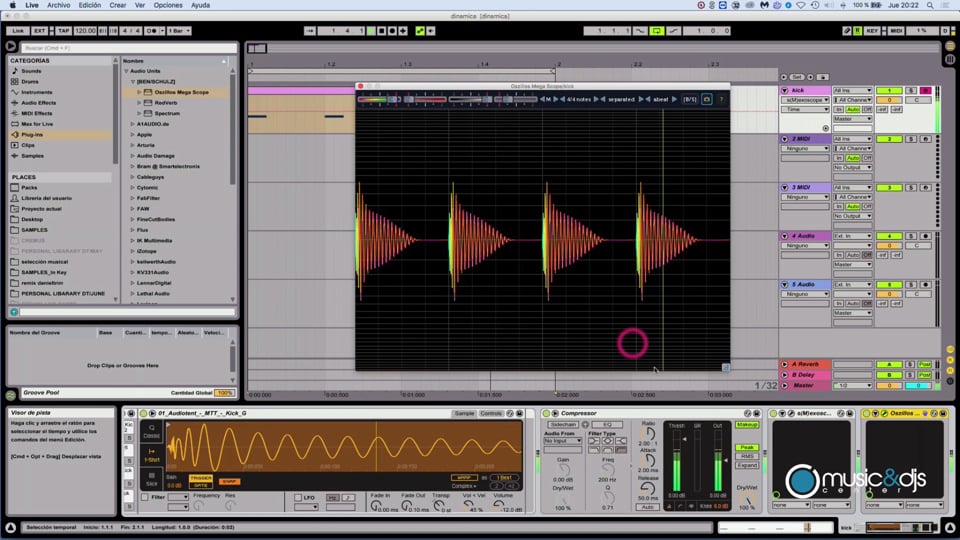
Task: Enable the LFO checkbox in Simpler
Action: 298,497
